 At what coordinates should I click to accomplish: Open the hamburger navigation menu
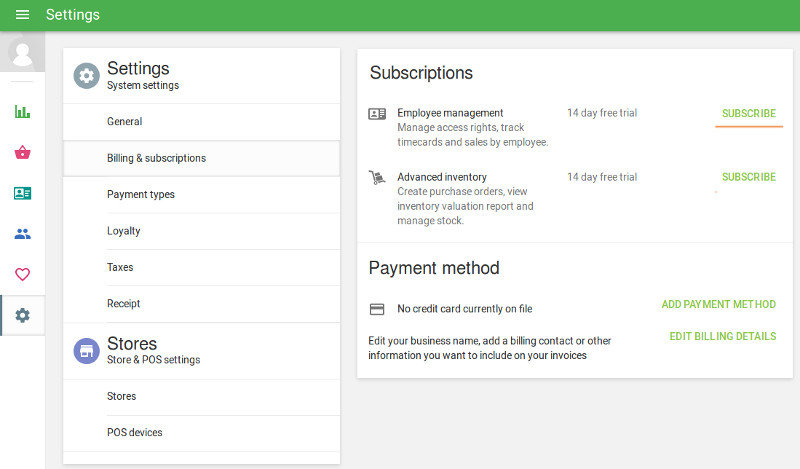click(22, 15)
